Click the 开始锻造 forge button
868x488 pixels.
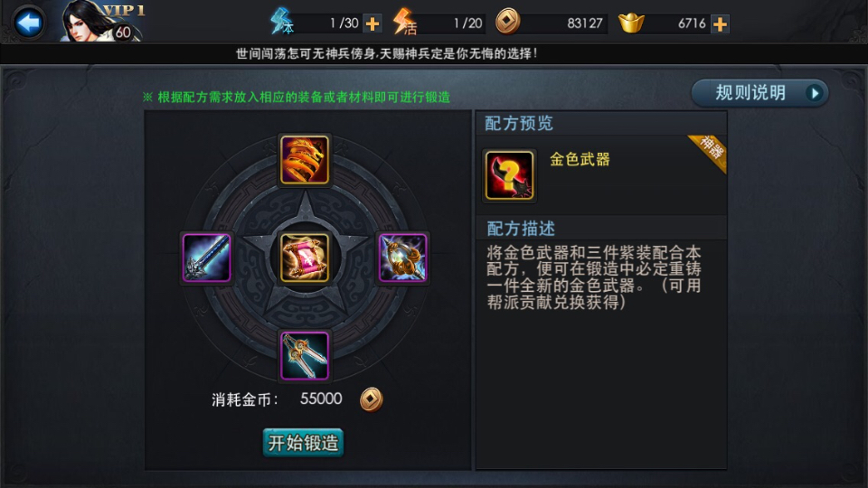pos(303,443)
